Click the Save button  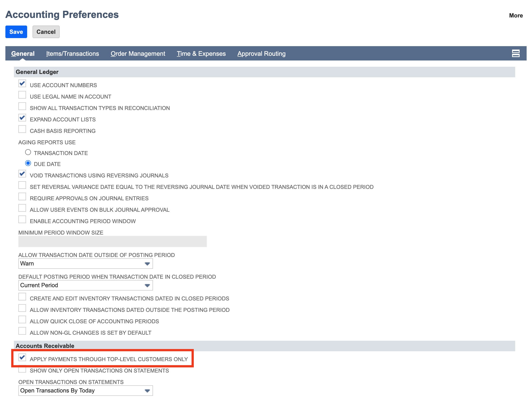[16, 31]
